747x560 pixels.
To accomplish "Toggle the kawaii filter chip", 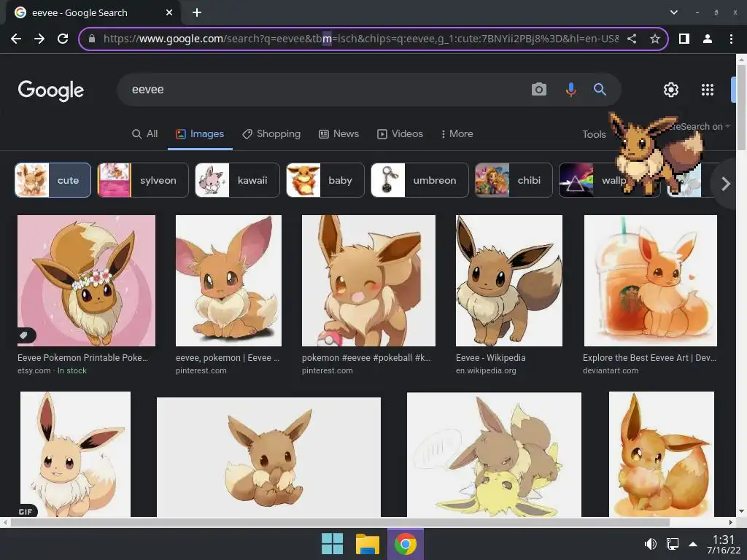I will coord(237,180).
